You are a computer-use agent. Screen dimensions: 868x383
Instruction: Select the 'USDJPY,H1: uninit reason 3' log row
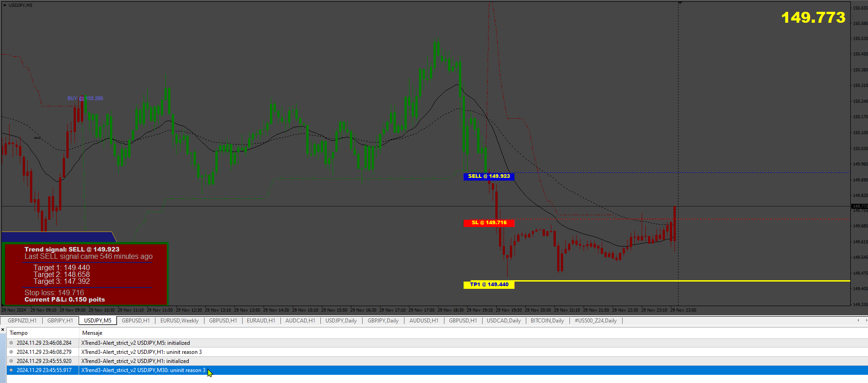pyautogui.click(x=437, y=352)
